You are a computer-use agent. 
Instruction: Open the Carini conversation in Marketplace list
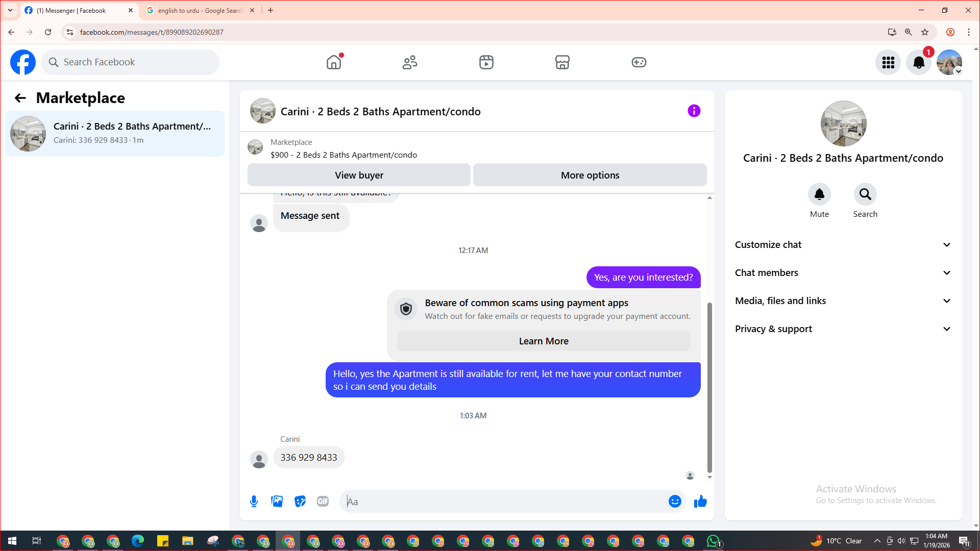click(x=115, y=134)
